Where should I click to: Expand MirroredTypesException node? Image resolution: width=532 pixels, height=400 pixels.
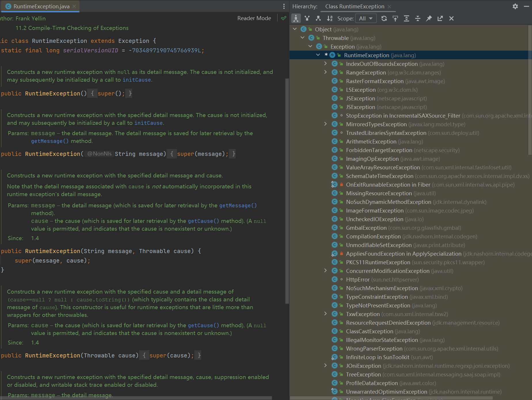point(325,124)
